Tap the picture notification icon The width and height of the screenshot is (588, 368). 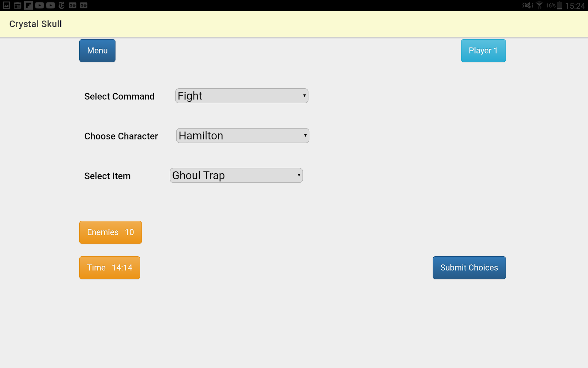coord(6,5)
